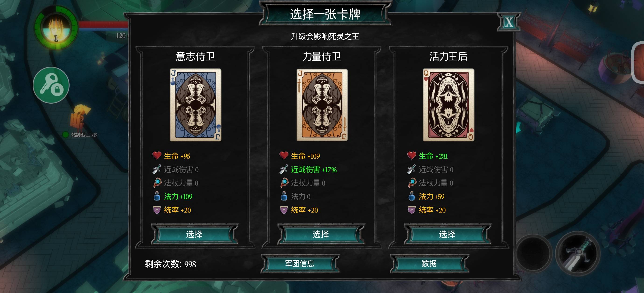Tap the empty dark skill circle

pos(533,253)
